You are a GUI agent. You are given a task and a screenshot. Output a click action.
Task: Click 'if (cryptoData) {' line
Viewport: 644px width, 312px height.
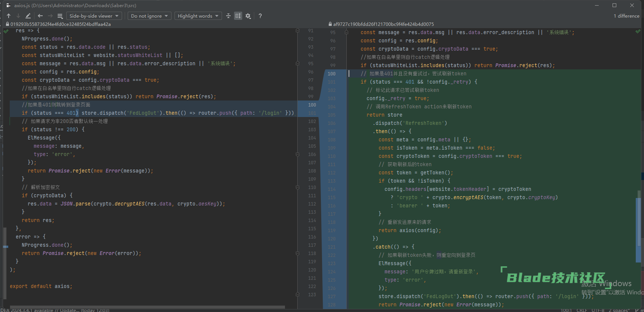point(47,195)
